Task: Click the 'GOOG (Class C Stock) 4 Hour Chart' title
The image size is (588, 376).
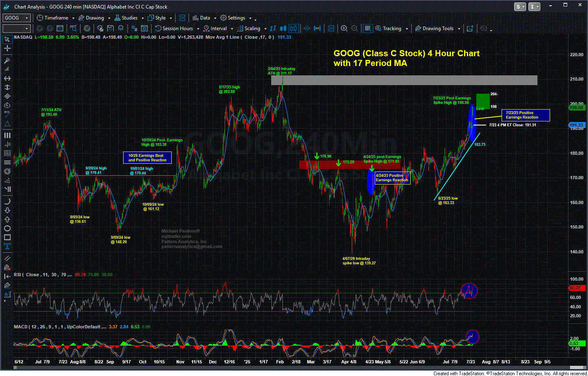Action: click(x=407, y=53)
